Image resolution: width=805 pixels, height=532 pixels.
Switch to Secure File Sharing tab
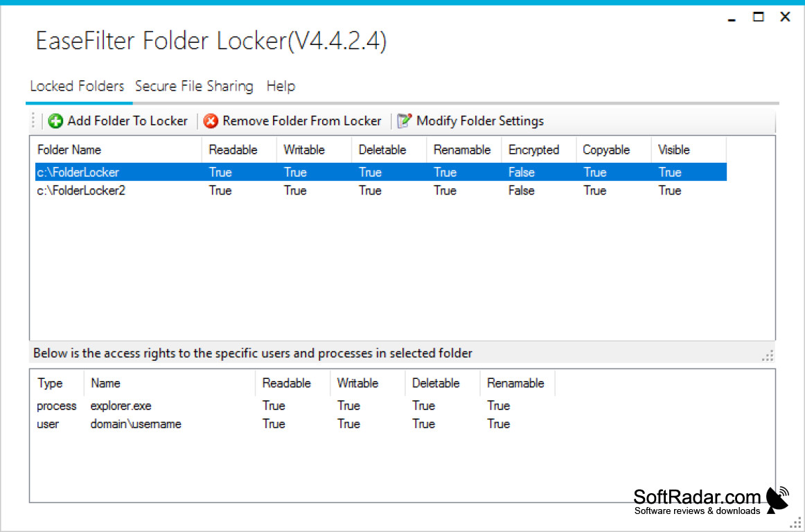point(194,87)
